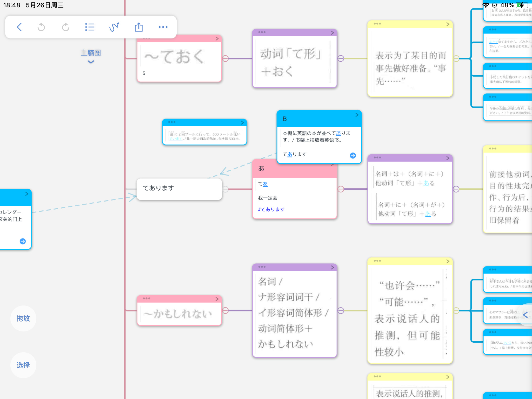Open the toolbar more options menu
This screenshot has width=532, height=399.
point(163,27)
